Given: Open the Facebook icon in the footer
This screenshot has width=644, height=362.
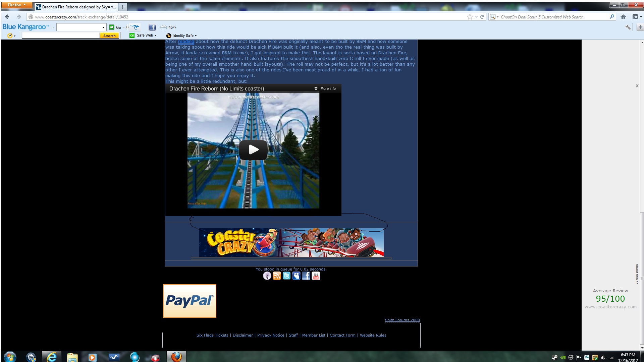Looking at the screenshot, I should [x=306, y=276].
